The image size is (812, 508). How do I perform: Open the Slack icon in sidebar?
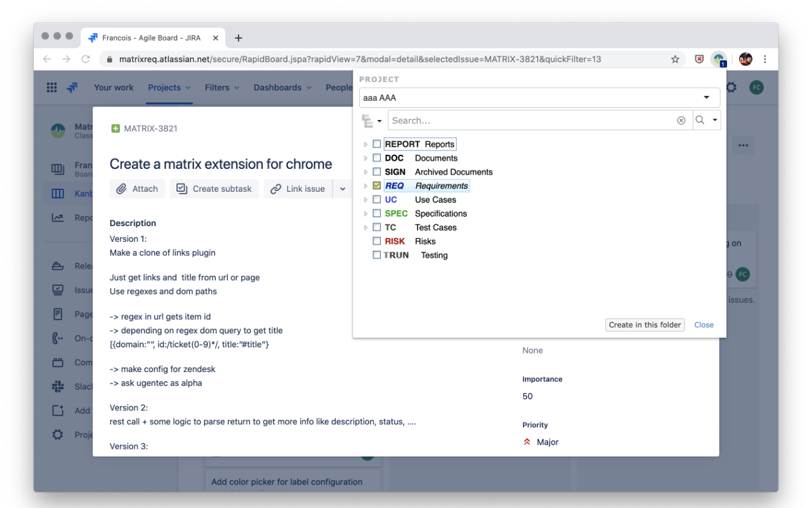[x=58, y=387]
